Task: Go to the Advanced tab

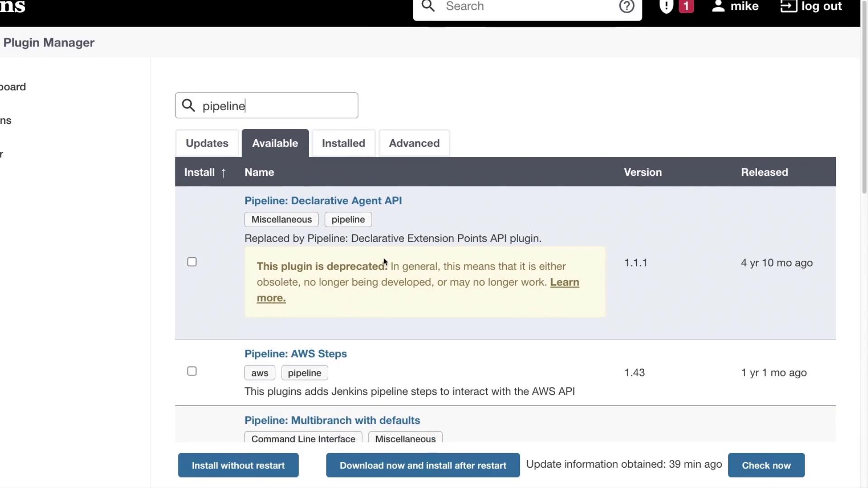Action: pyautogui.click(x=414, y=143)
